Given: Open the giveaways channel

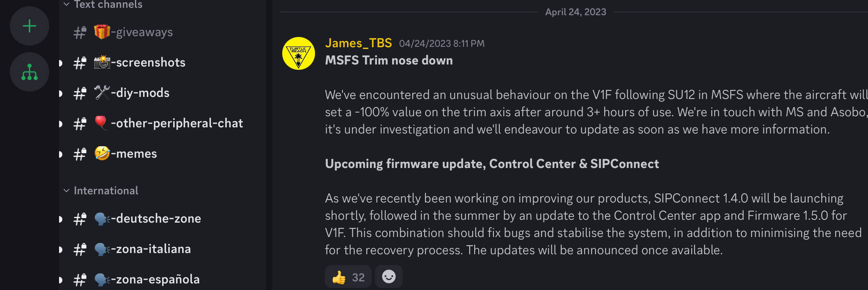Looking at the screenshot, I should point(162,32).
